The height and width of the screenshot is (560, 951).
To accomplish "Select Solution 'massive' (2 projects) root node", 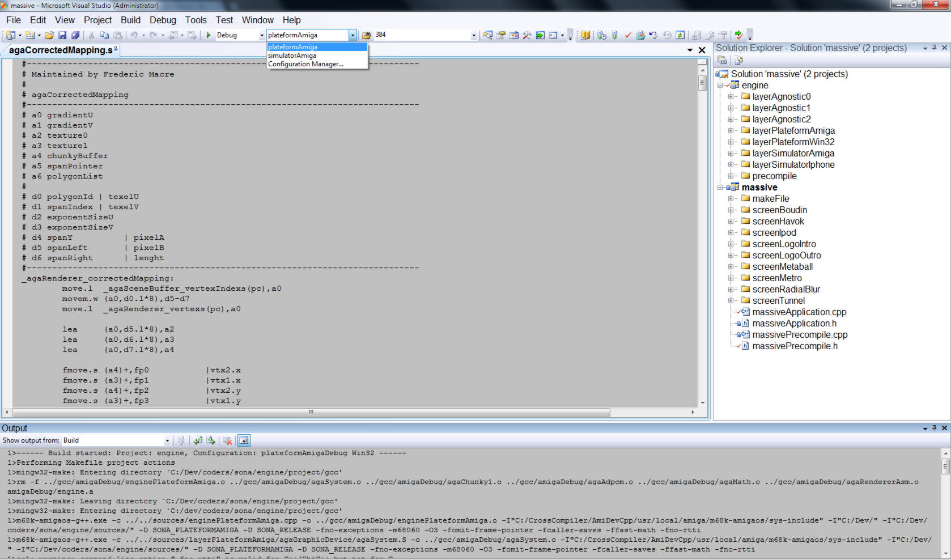I will 789,74.
